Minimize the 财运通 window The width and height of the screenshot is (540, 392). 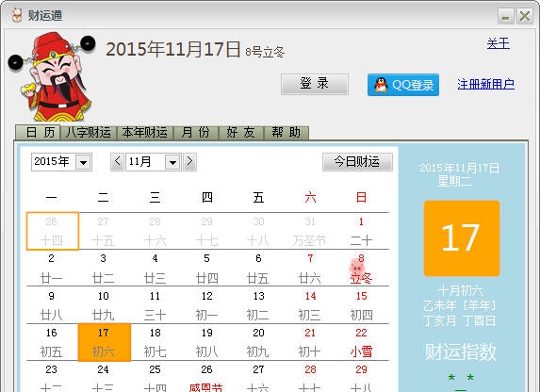click(505, 16)
